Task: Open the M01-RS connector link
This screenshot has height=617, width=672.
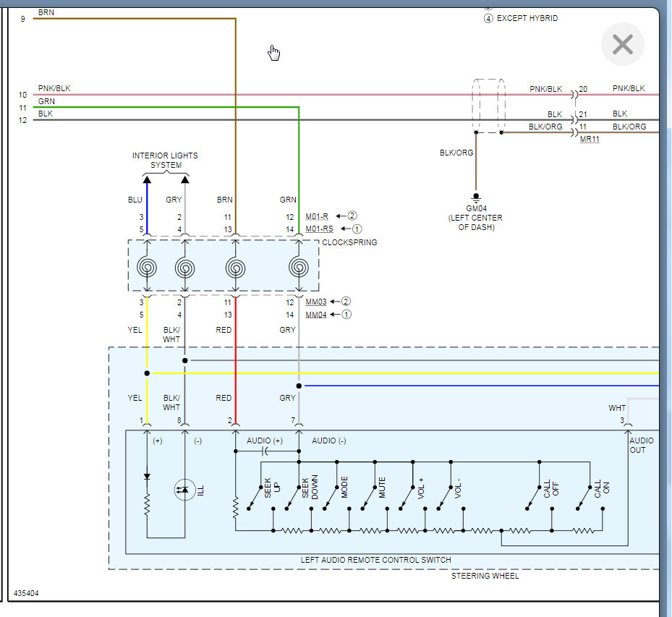Action: 319,229
